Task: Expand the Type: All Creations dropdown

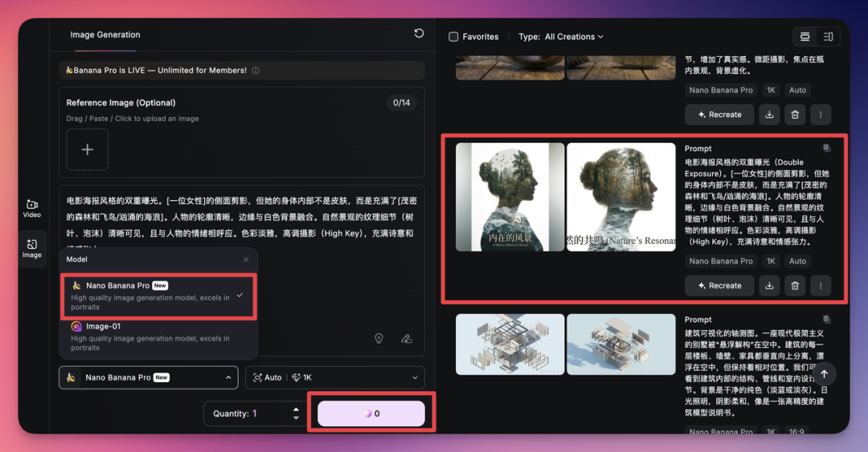Action: pos(561,36)
